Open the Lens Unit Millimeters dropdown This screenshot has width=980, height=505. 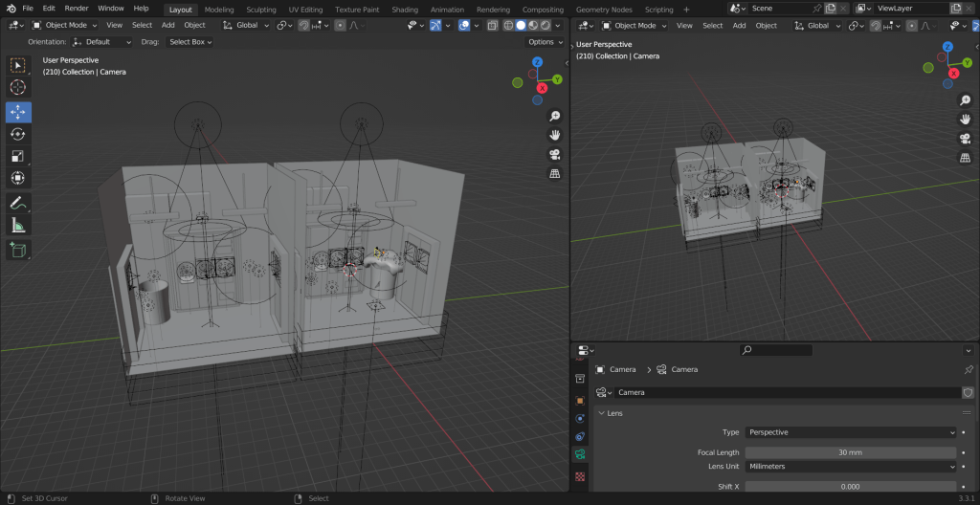tap(850, 466)
